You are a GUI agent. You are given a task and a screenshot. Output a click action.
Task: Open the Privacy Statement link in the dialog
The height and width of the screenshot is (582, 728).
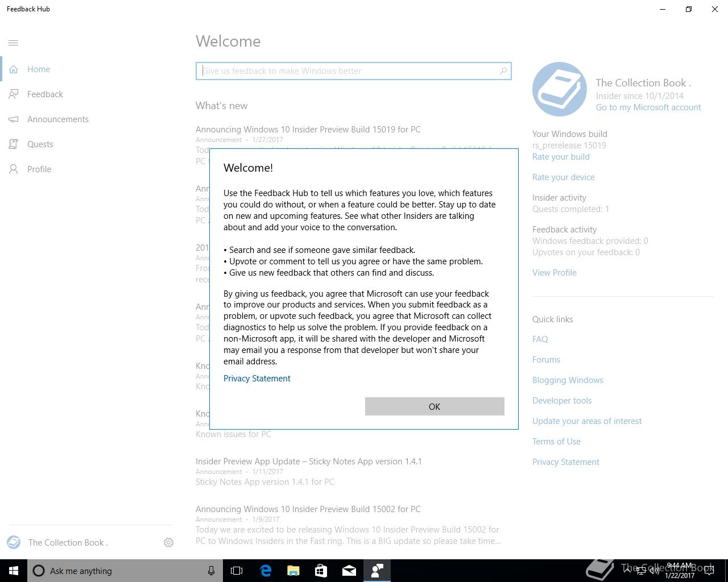point(257,379)
